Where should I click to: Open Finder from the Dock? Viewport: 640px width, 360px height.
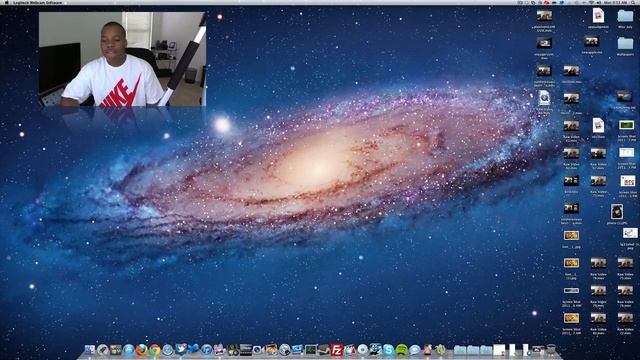[90, 350]
